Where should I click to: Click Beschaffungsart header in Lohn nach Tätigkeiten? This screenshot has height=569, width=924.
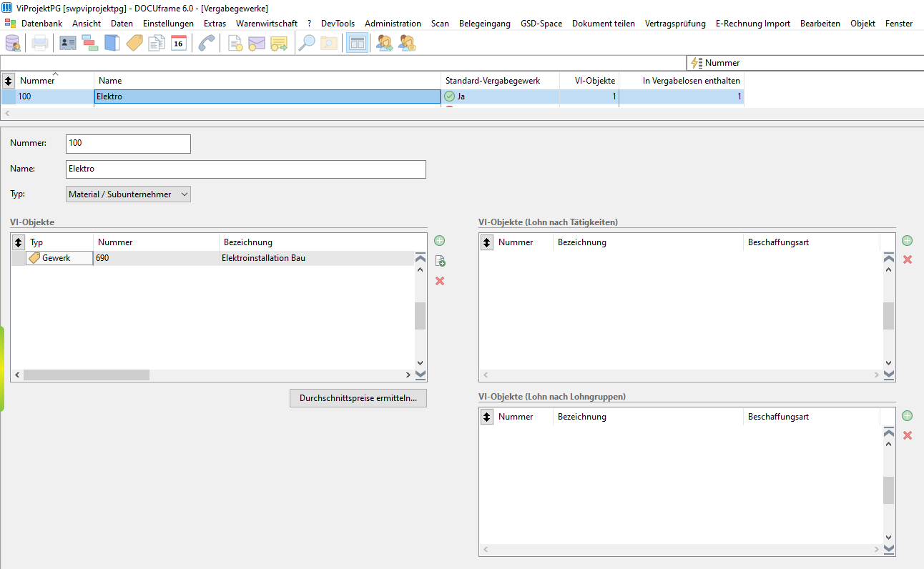tap(812, 242)
